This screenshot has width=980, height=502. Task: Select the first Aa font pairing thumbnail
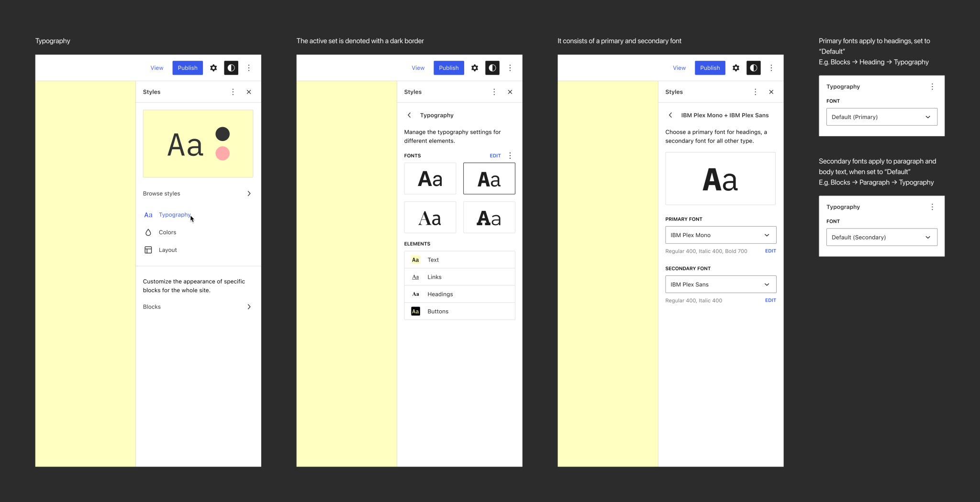tap(430, 178)
